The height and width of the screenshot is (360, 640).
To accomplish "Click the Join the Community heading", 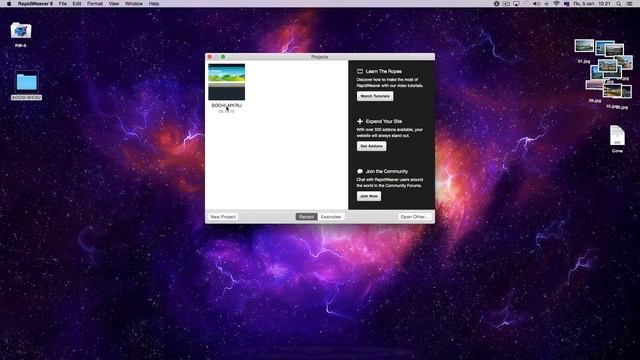I will [x=387, y=171].
